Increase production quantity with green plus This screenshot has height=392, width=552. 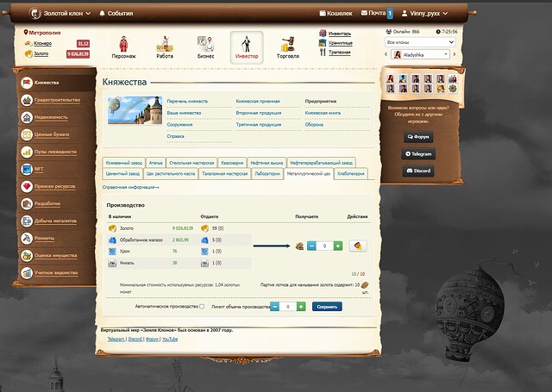coord(337,246)
